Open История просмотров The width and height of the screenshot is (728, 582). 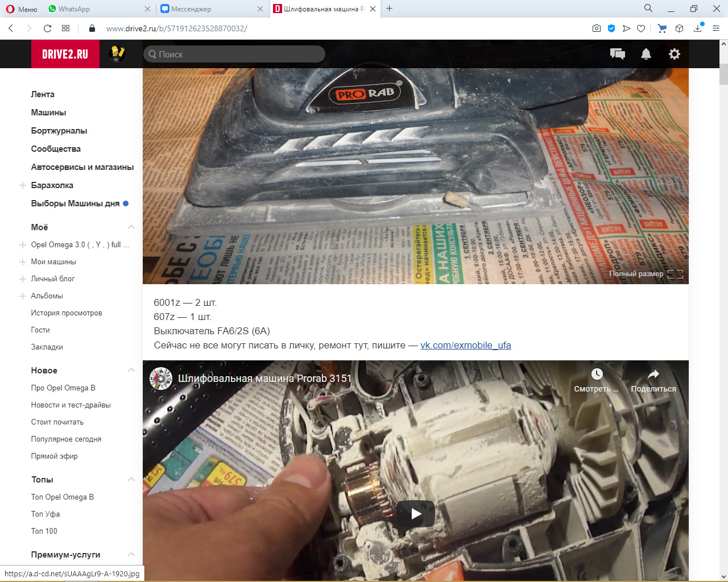coord(67,313)
